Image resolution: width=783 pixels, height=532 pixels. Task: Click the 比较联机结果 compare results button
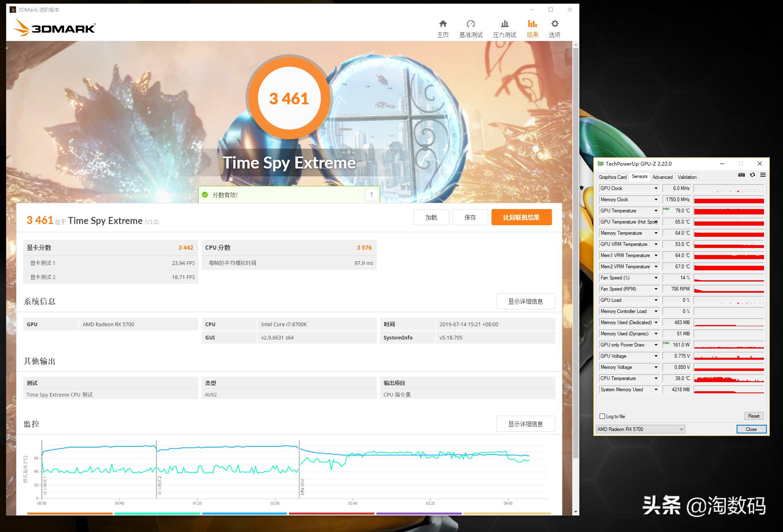(521, 217)
